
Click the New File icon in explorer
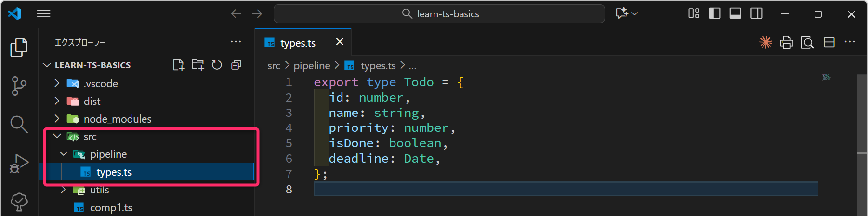click(179, 65)
